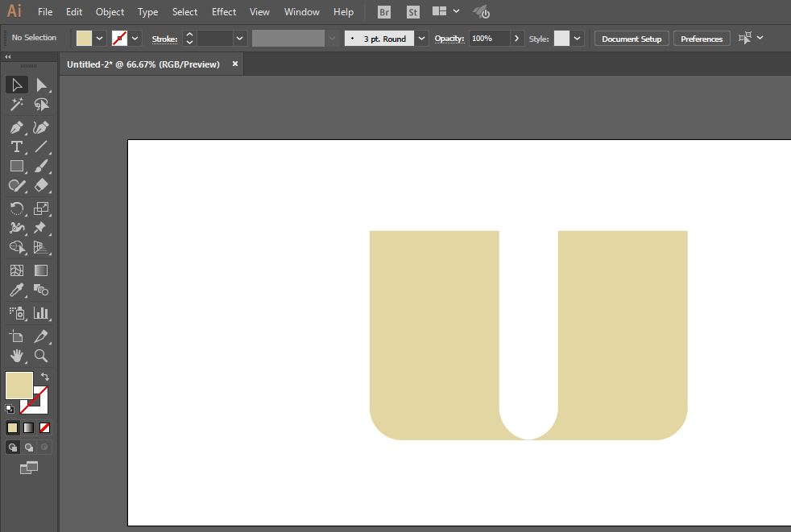
Task: Swap fill and stroke colors
Action: 45,376
